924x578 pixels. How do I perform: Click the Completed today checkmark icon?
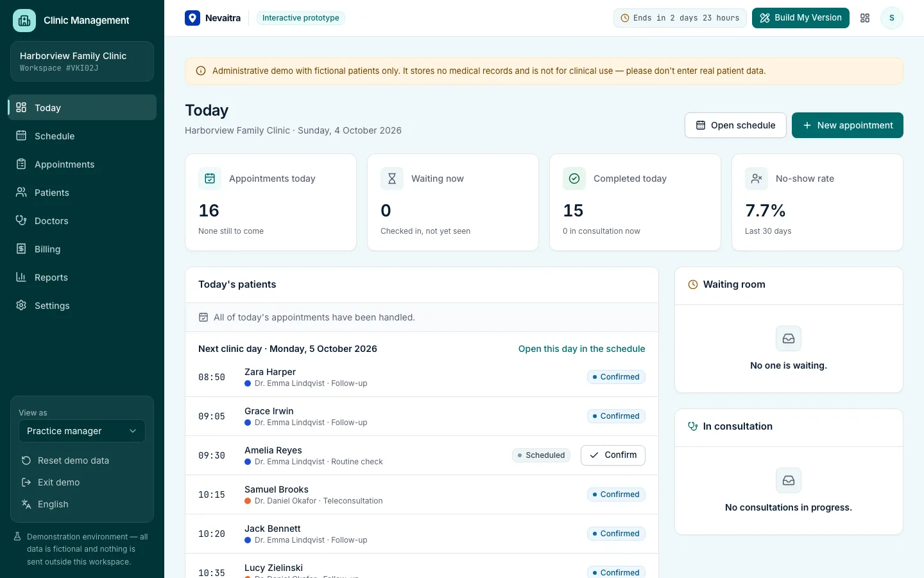574,179
